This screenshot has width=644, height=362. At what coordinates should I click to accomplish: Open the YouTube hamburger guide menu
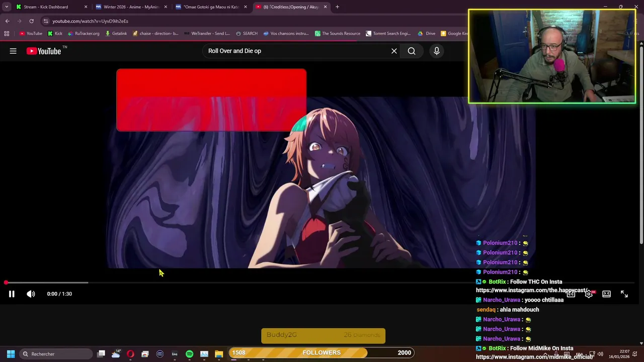[x=13, y=51]
